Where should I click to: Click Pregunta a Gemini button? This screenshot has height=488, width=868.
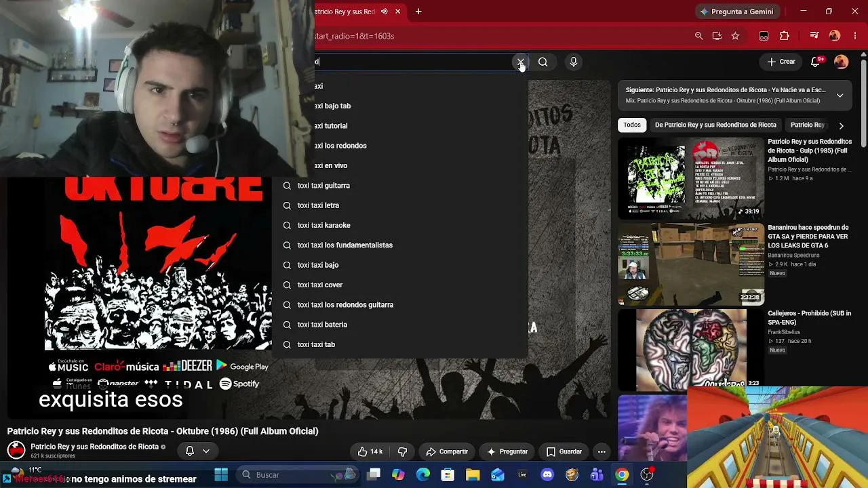point(736,12)
